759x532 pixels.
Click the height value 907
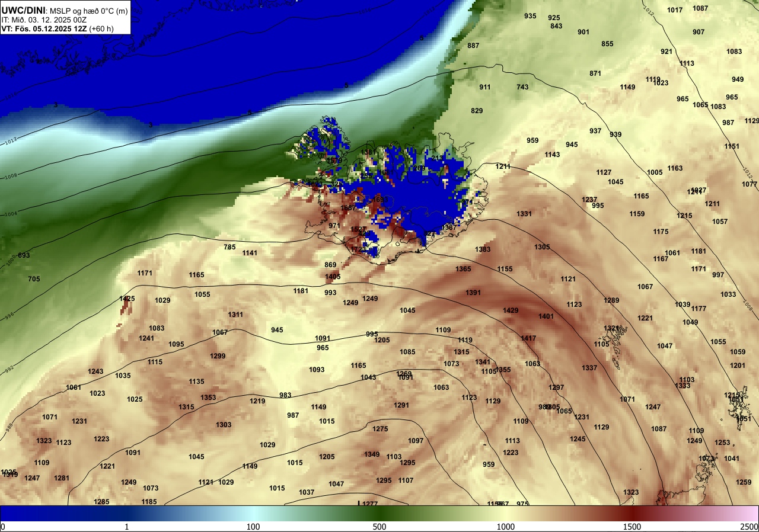pos(699,32)
